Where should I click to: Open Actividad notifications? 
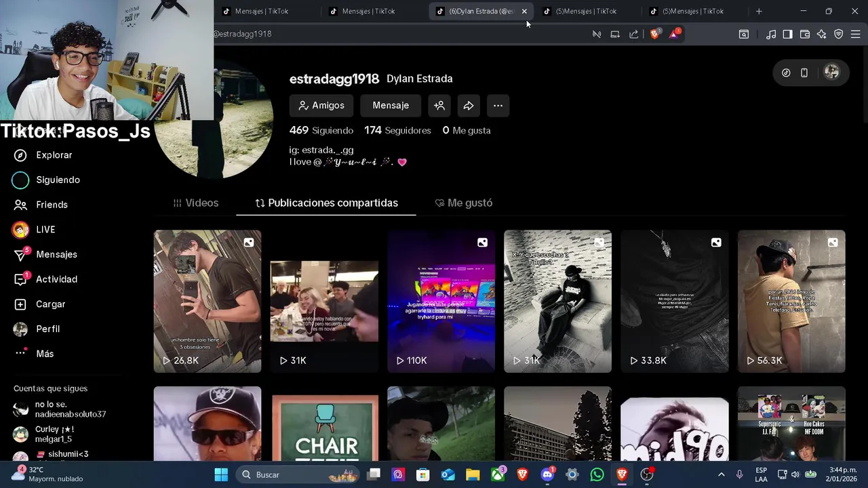coord(46,279)
